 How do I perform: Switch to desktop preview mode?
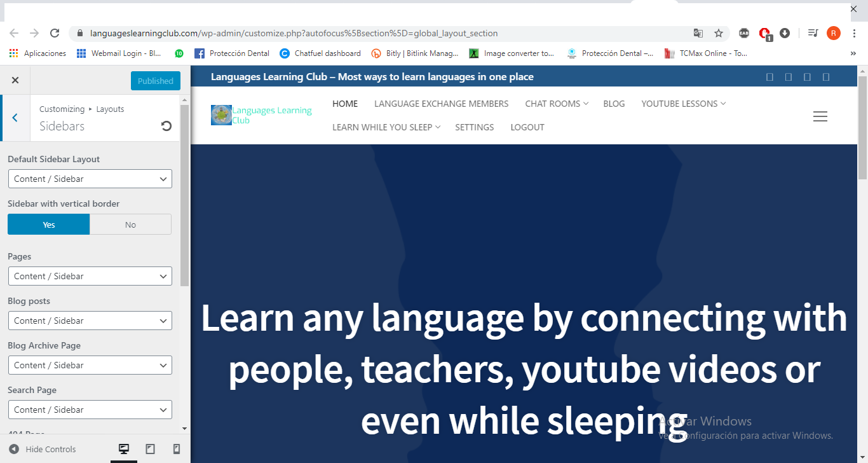coord(124,449)
